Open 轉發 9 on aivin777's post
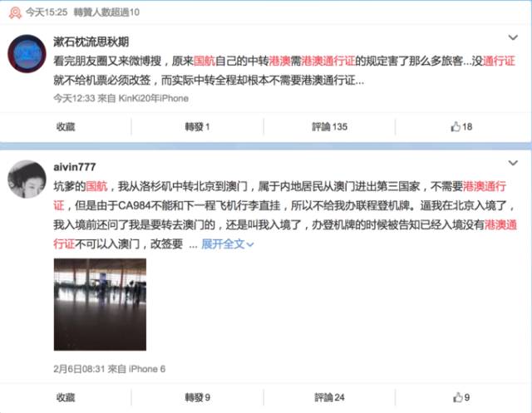 197,397
